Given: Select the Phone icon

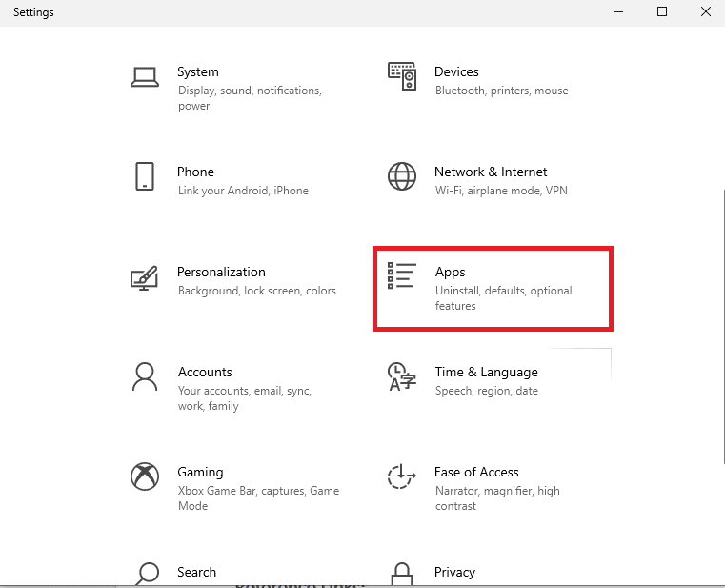Looking at the screenshot, I should (145, 176).
